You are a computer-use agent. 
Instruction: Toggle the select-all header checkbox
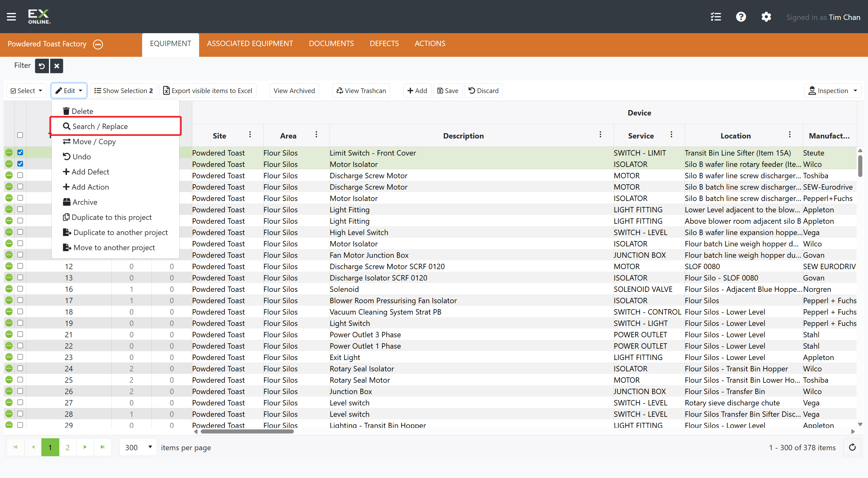tap(20, 135)
